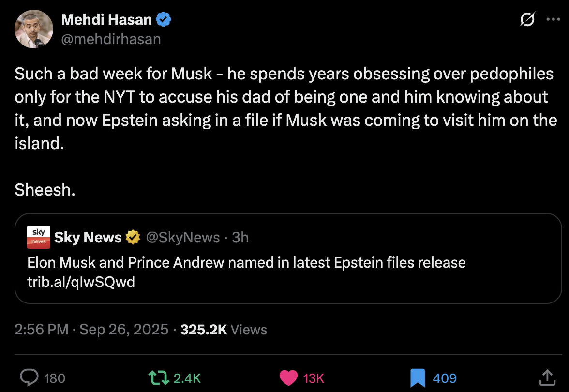569x392 pixels.
Task: Open Mehdi Hasan's profile picture
Action: tap(34, 29)
